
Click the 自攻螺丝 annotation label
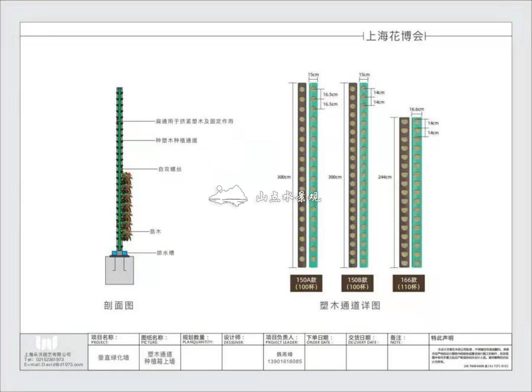click(x=170, y=169)
